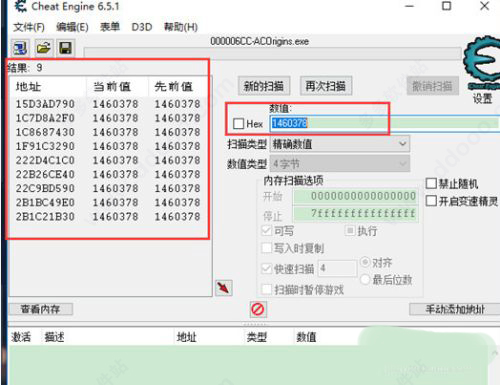Select the 对齐 radio button
The image size is (500, 385).
pos(365,262)
